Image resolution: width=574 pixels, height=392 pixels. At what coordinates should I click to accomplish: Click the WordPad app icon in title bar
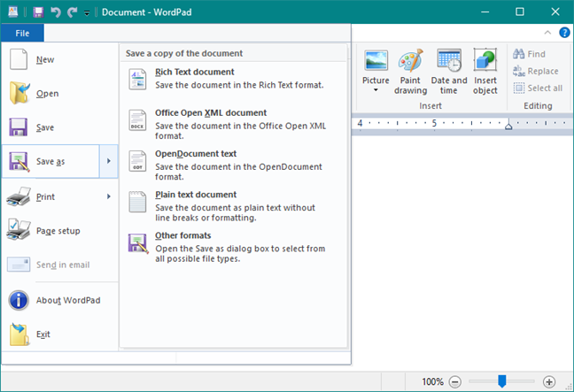click(x=13, y=12)
